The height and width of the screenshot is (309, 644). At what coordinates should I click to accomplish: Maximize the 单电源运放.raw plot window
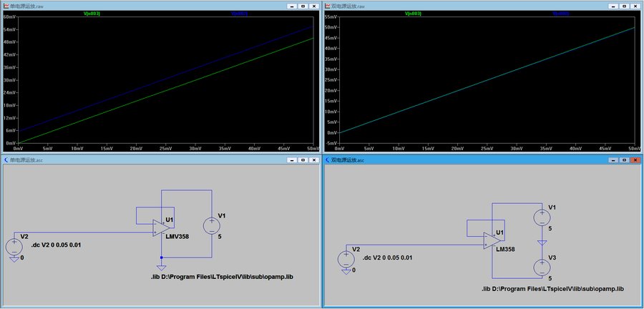click(x=303, y=5)
